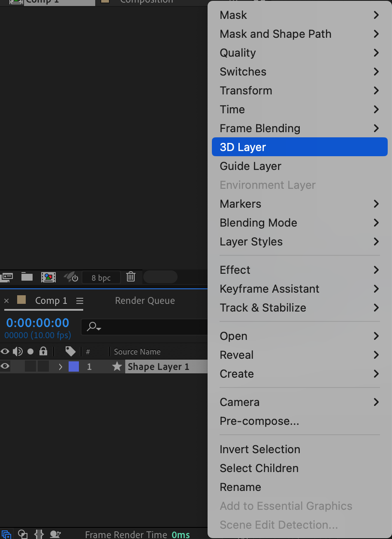The image size is (392, 539).
Task: Click the new folder icon in Project panel
Action: (27, 277)
